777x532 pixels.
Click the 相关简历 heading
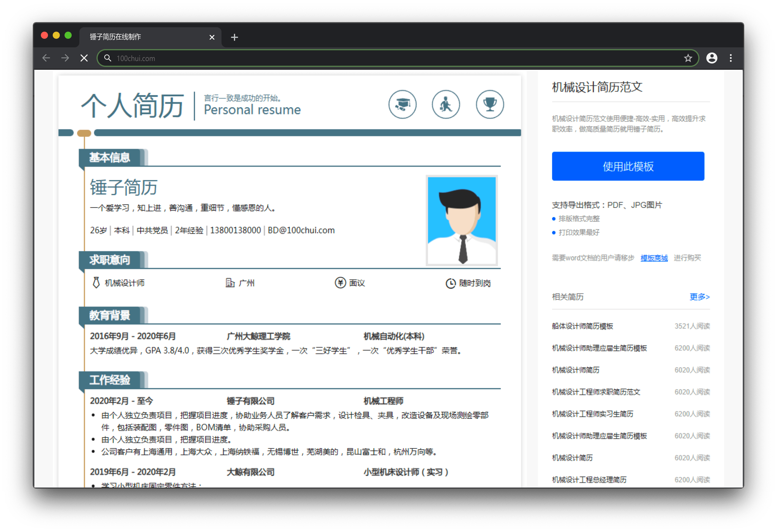(x=567, y=296)
